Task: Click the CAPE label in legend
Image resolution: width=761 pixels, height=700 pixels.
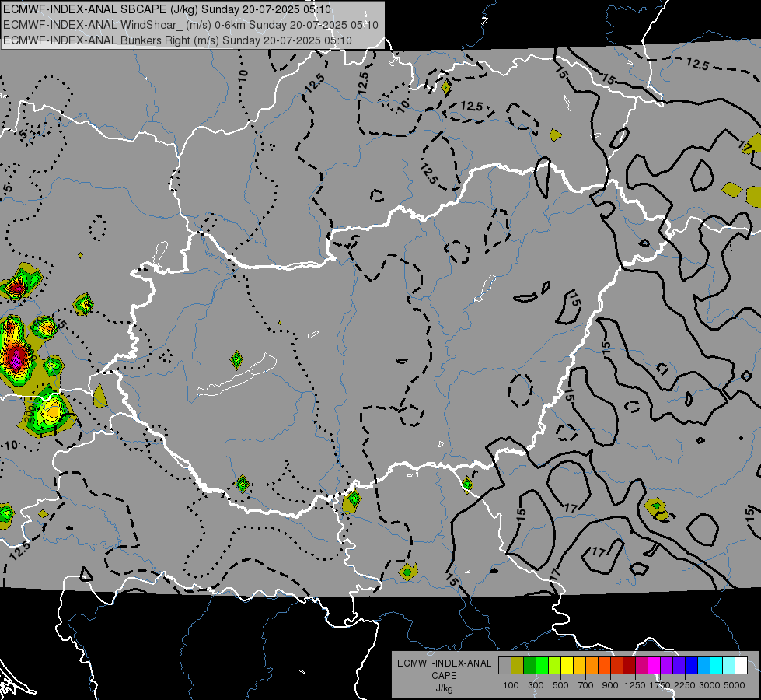Action: pyautogui.click(x=444, y=676)
